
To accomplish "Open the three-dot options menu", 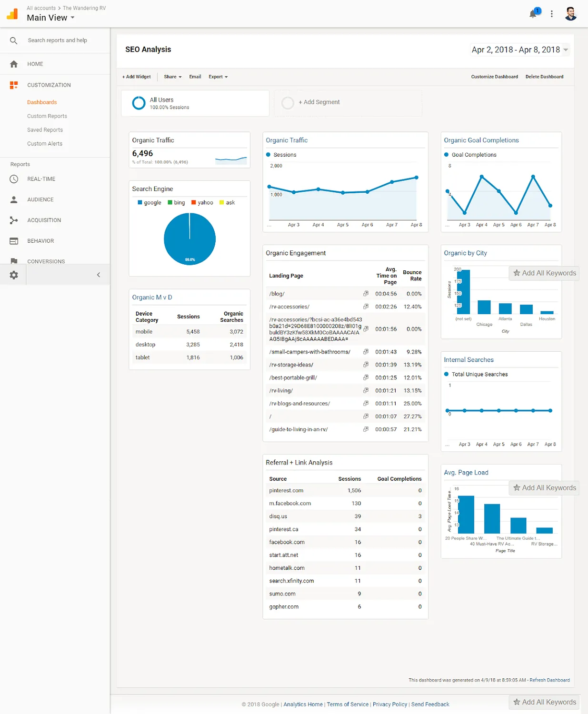I will [552, 14].
